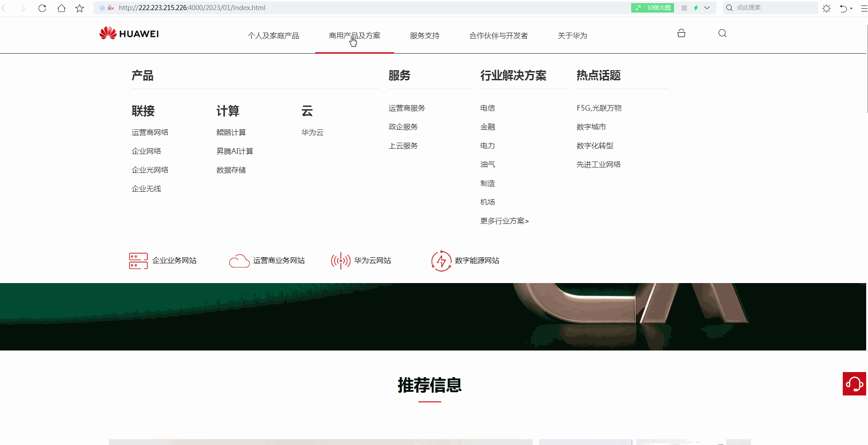Screen dimensions: 868x445
Task: Select 油气 industry solution
Action: click(488, 164)
